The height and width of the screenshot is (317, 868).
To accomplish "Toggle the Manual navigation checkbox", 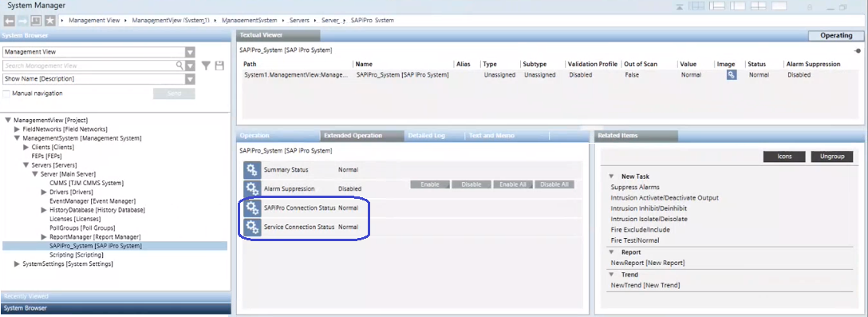I will [x=6, y=93].
